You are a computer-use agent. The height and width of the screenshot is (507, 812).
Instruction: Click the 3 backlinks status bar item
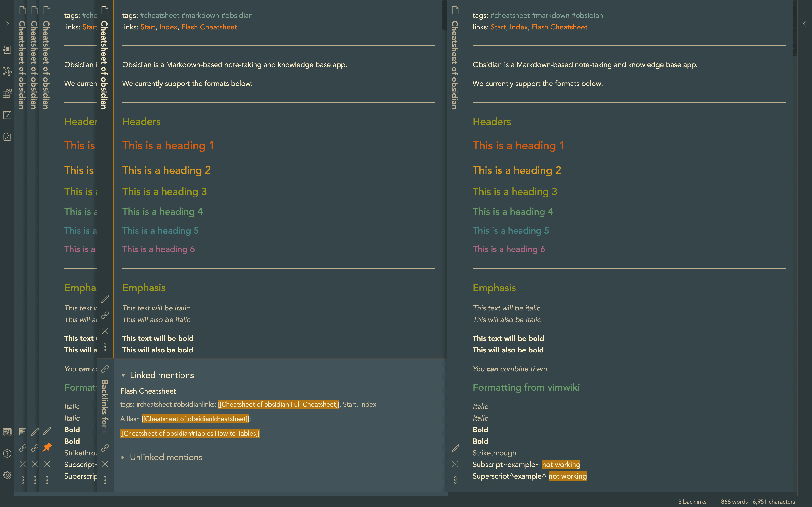click(x=692, y=501)
